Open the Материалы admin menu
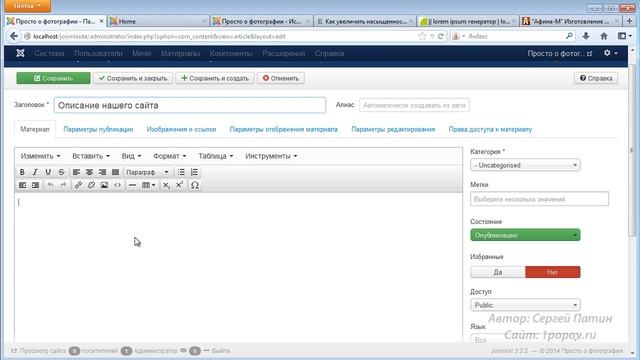 [x=180, y=53]
